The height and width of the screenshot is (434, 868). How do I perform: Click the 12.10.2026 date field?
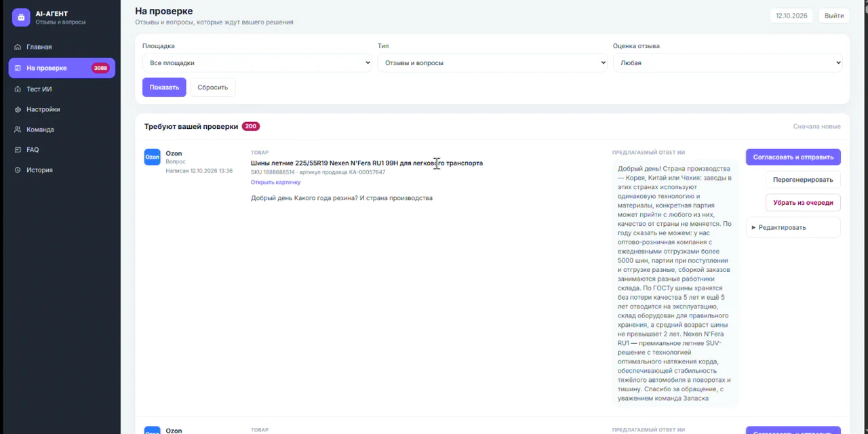[x=791, y=16]
